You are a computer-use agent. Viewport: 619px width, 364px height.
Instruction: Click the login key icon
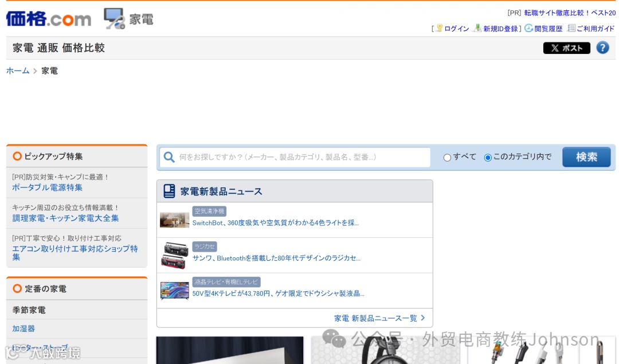439,28
